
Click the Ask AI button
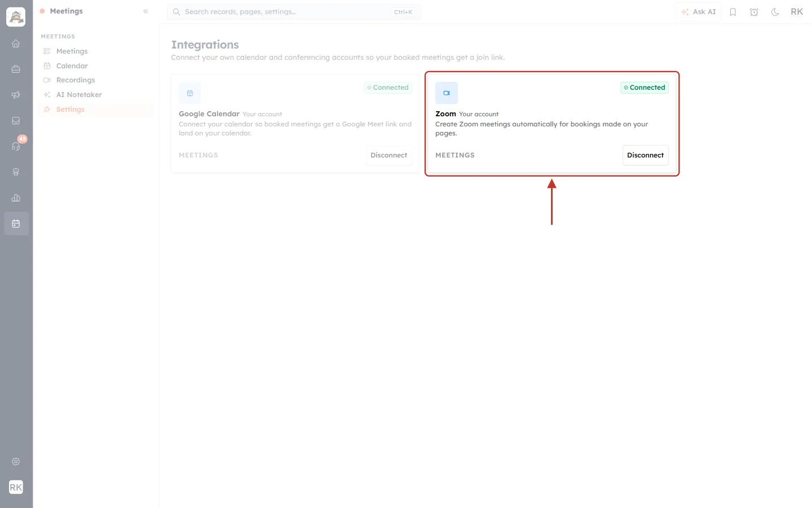[698, 12]
